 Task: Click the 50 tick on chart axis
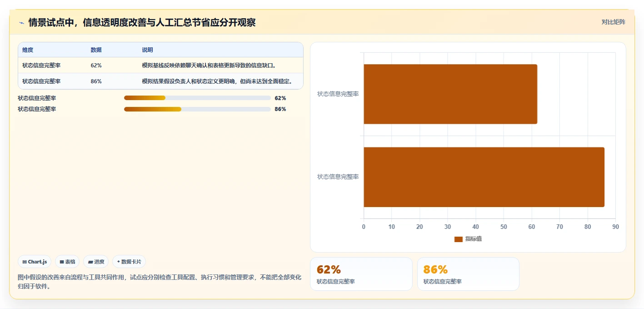tap(504, 227)
